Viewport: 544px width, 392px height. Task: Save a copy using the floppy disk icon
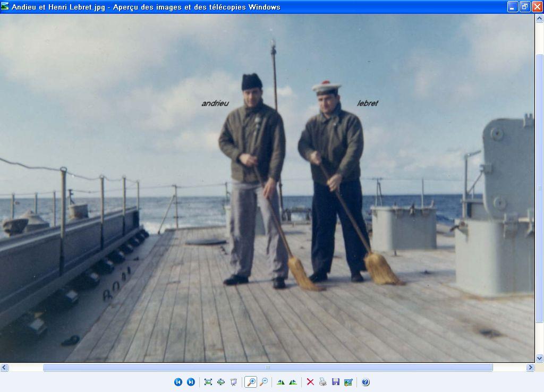[336, 382]
